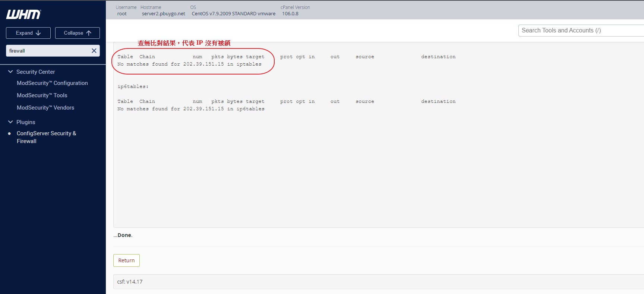Click the bullet beside ConfigServer Security & Firewall
The image size is (644, 294).
10,133
